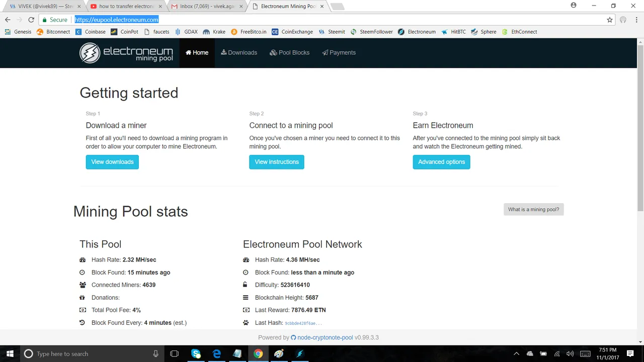Bookmark page with the star icon
This screenshot has width=644, height=362.
[x=610, y=20]
